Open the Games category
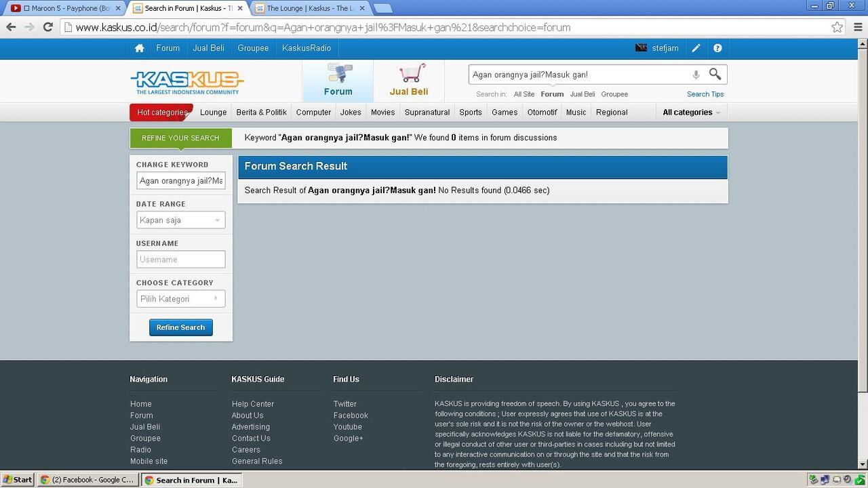Image resolution: width=868 pixels, height=488 pixels. click(x=505, y=113)
